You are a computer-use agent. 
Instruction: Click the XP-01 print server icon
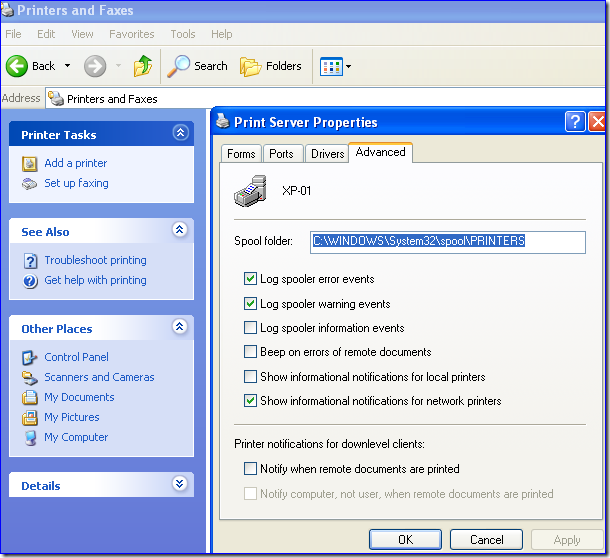(250, 191)
